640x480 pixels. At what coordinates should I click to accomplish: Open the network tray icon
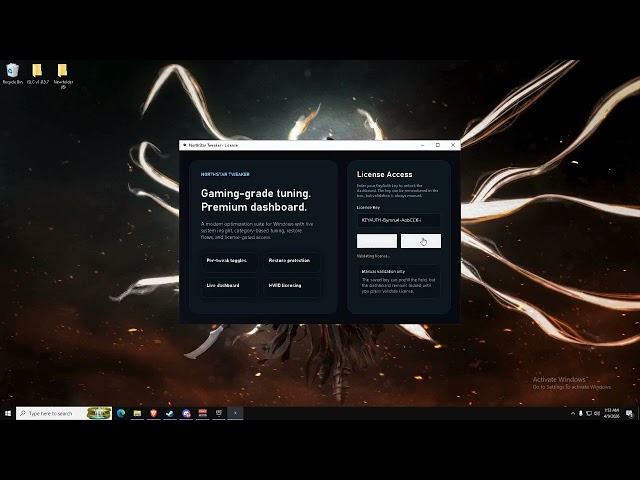click(589, 413)
